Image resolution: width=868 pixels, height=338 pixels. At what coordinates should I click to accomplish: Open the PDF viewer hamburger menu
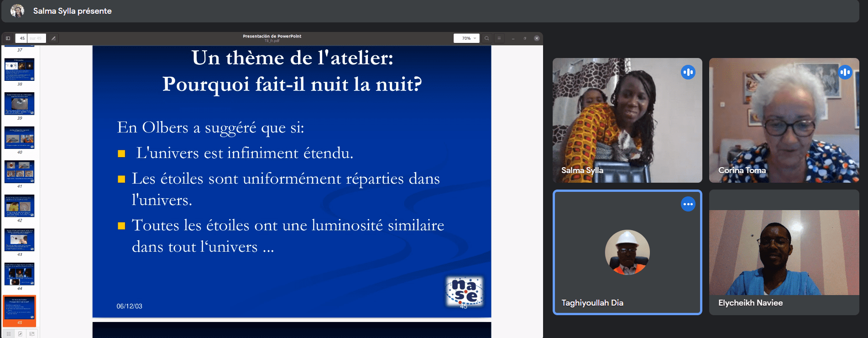tap(499, 38)
